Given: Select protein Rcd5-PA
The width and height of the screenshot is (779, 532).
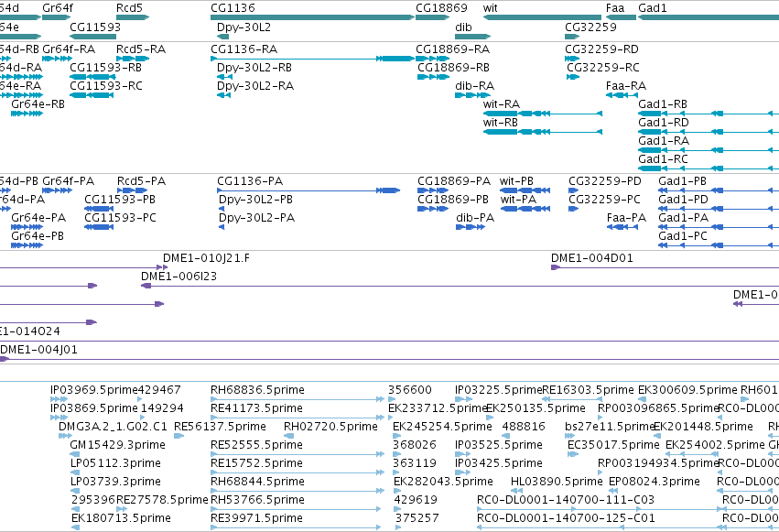Looking at the screenshot, I should (x=132, y=190).
